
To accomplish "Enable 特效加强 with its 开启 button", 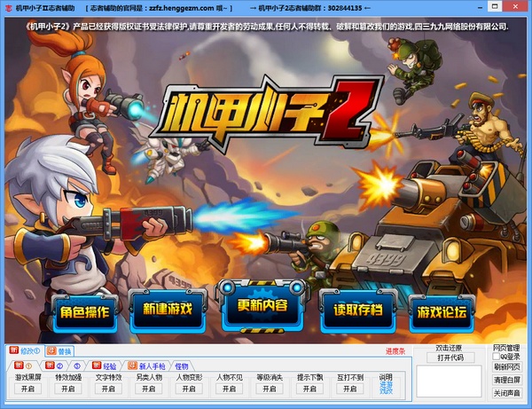I will coord(68,389).
